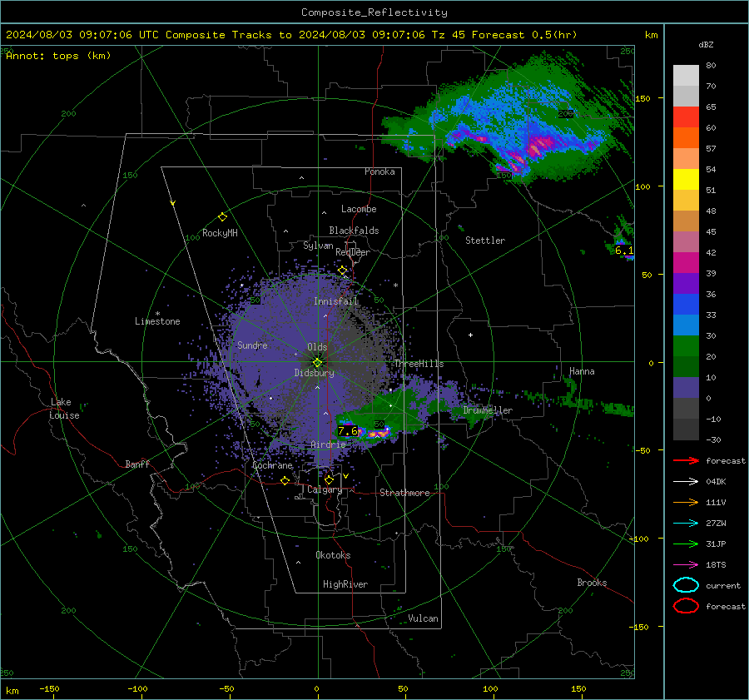Click the 7.6 storm top label
Screen dimensions: 749x700
point(348,431)
